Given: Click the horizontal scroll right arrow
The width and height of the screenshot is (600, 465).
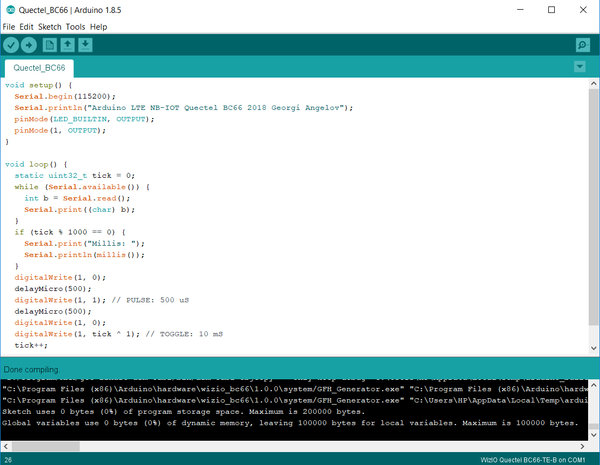Looking at the screenshot, I should 582,446.
